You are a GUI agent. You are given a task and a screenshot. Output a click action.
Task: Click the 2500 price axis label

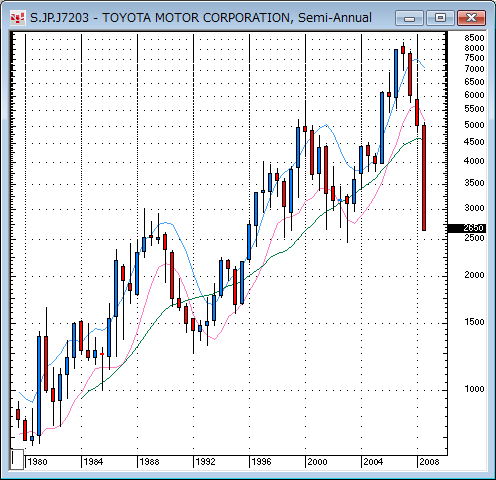pos(474,238)
